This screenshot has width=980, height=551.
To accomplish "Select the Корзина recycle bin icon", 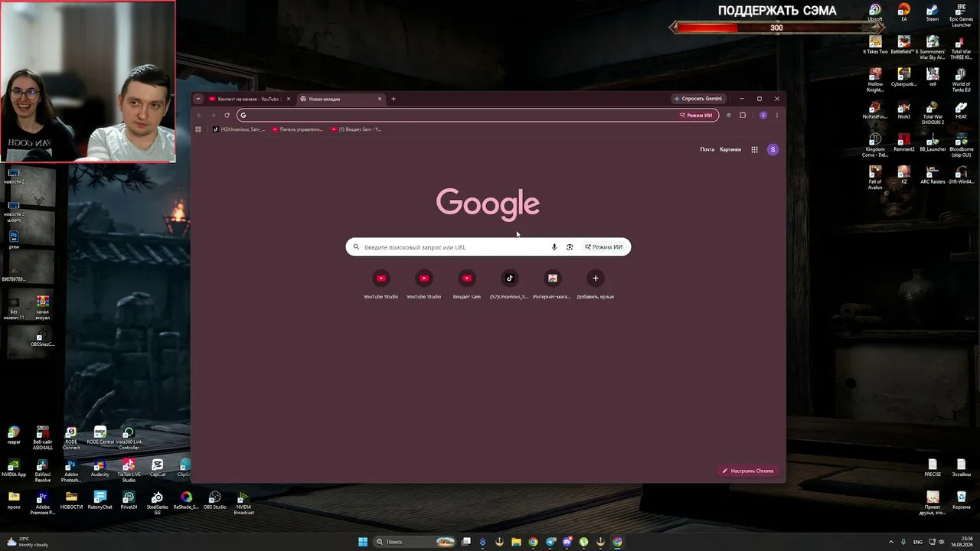I will (962, 500).
